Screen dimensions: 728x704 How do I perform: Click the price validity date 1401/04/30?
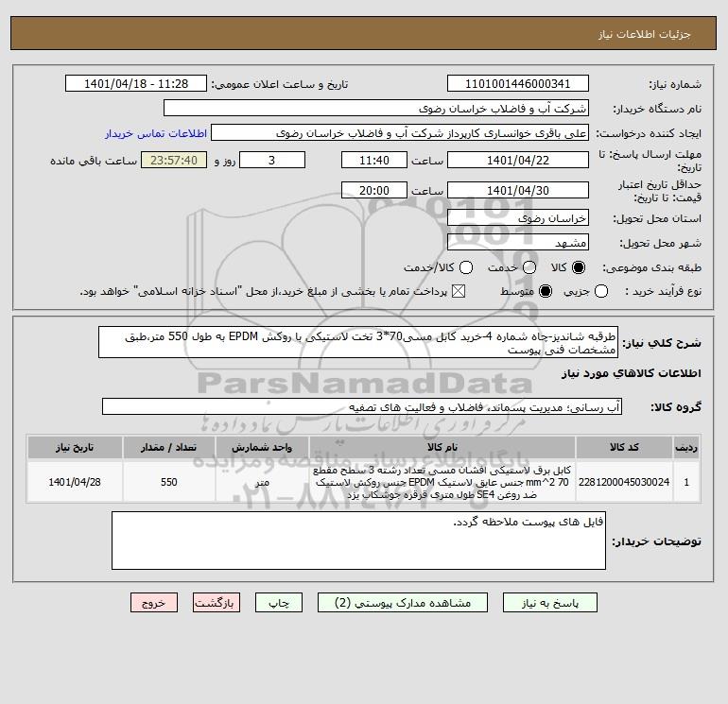(518, 190)
